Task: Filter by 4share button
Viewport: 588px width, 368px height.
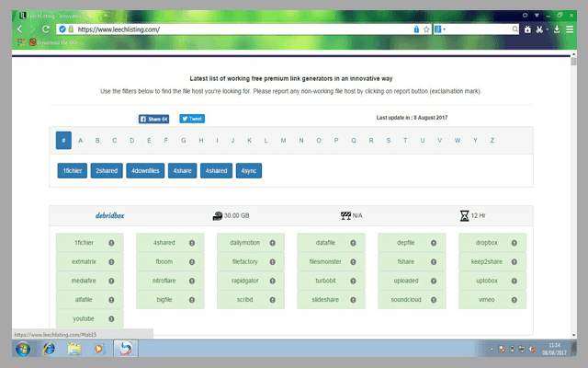Action: (182, 171)
